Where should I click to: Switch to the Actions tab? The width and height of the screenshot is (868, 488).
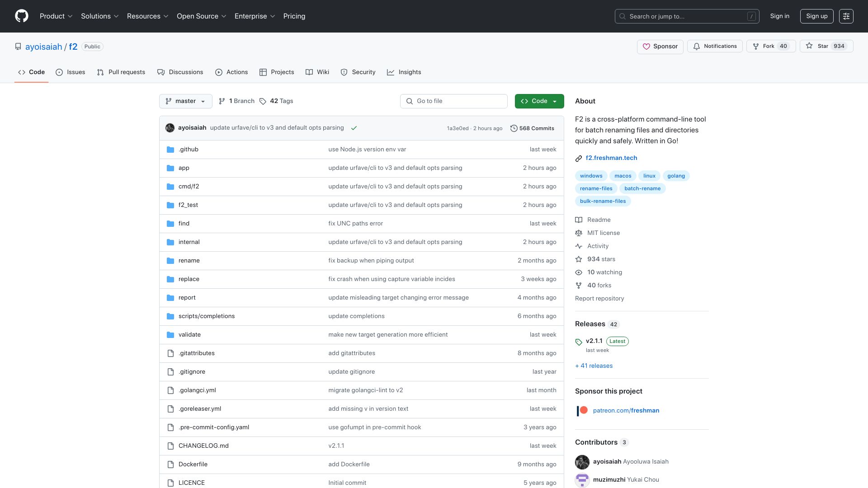[x=231, y=72]
